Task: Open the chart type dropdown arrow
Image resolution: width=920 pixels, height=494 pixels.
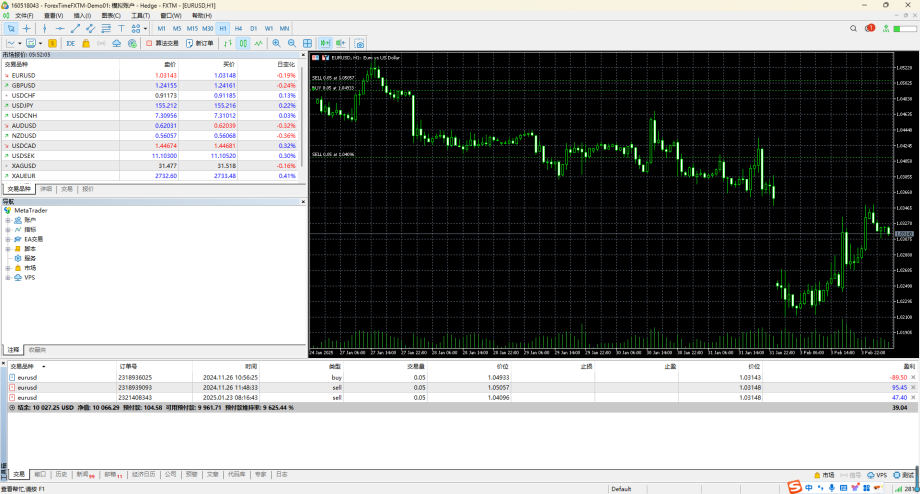Action: (x=20, y=43)
